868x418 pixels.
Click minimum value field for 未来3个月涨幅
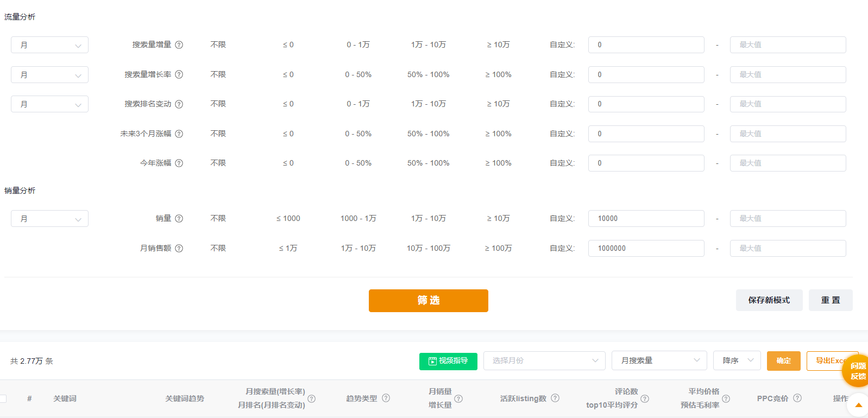click(x=646, y=134)
